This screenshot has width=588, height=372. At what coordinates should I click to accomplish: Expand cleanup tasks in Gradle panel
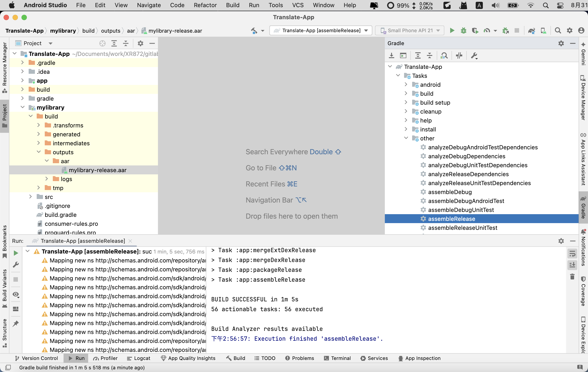coord(406,111)
